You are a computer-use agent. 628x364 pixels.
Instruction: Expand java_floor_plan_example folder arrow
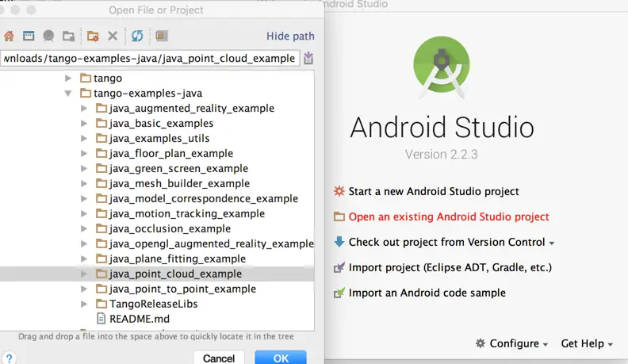tap(84, 153)
